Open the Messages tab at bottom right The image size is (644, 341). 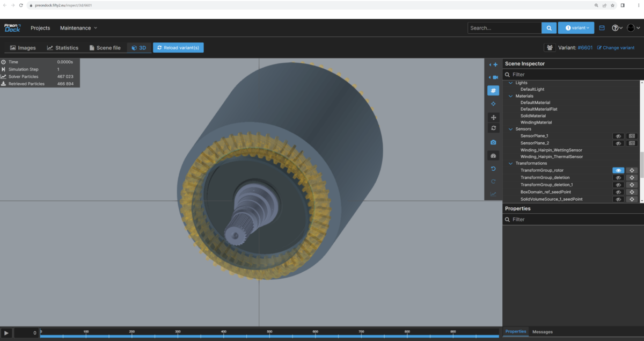542,332
